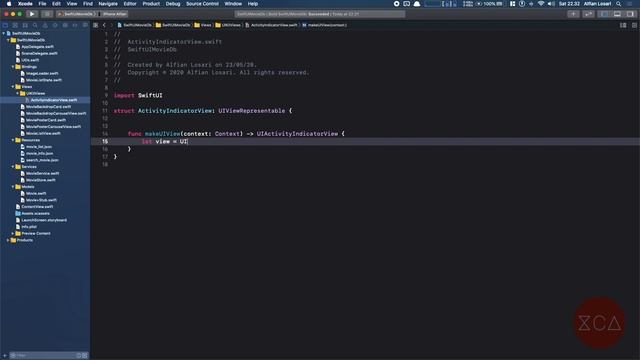Toggle the navigator panel visibility

(x=604, y=14)
